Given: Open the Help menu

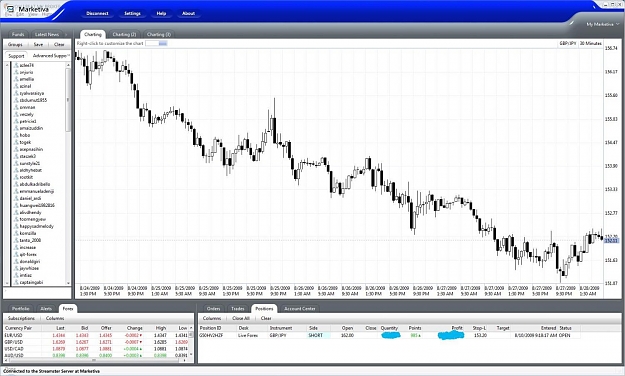Looking at the screenshot, I should pos(161,14).
